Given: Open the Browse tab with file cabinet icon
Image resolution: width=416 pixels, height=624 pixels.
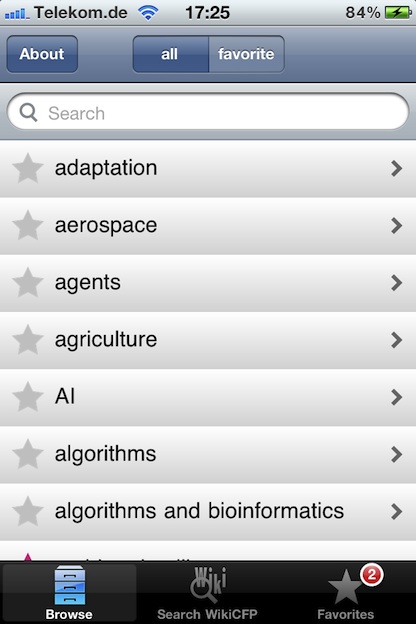Looking at the screenshot, I should click(69, 592).
